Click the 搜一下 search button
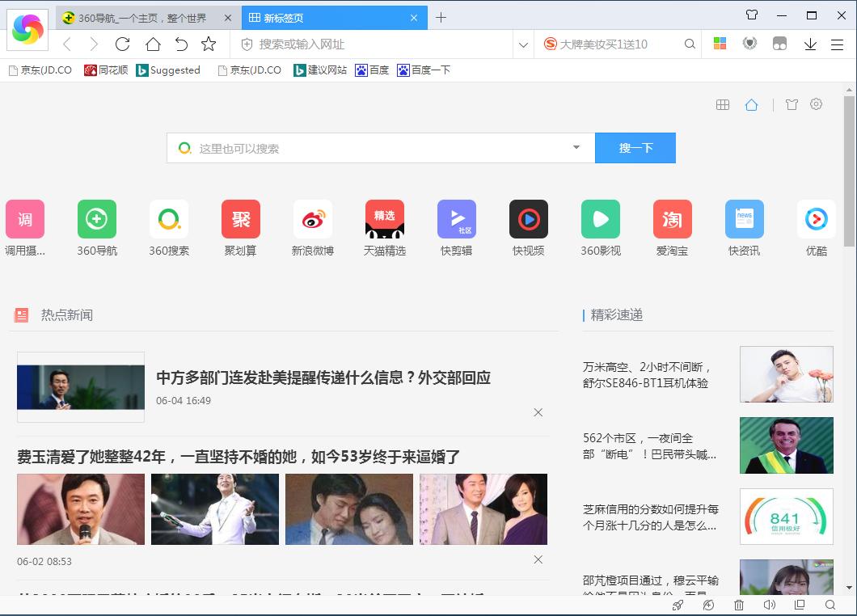The image size is (857, 616). [x=635, y=148]
